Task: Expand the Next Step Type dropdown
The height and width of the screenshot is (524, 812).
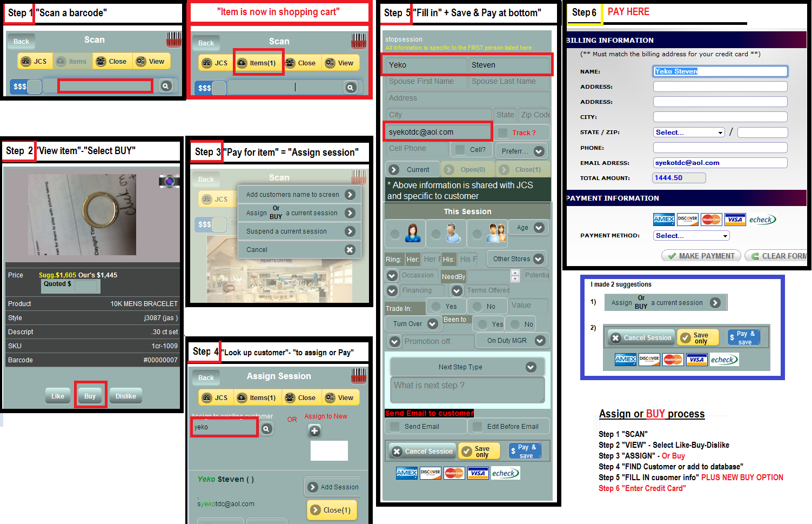Action: point(467,367)
